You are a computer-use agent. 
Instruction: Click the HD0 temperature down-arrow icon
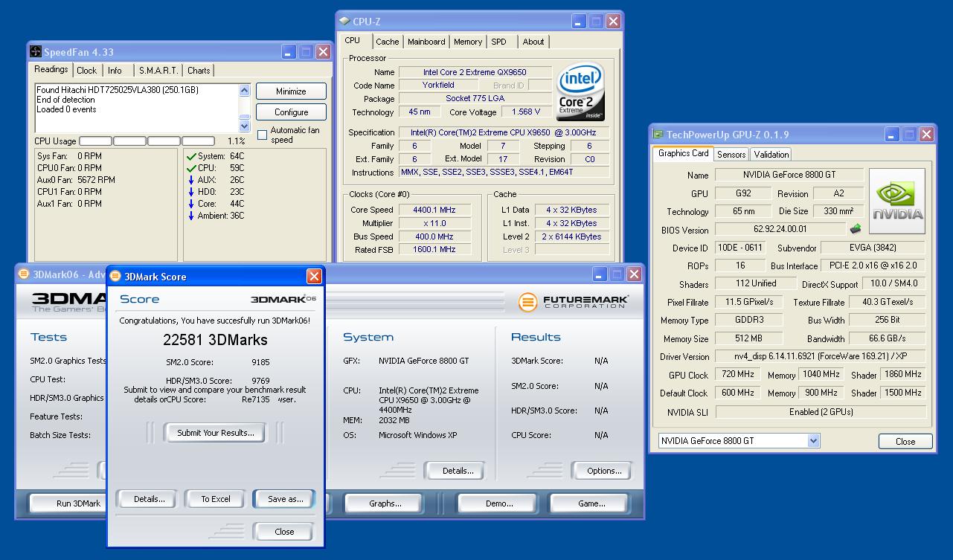(191, 192)
